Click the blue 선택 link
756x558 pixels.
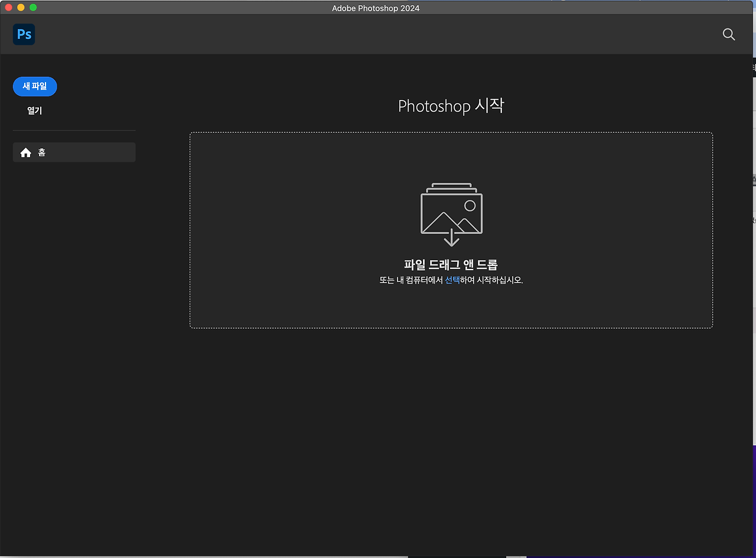point(452,280)
